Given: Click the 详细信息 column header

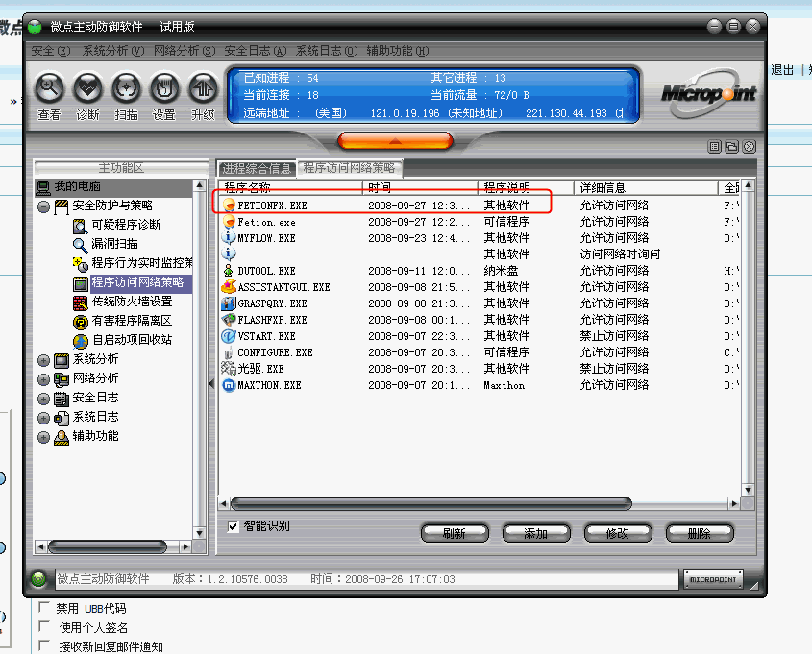Looking at the screenshot, I should tap(646, 187).
